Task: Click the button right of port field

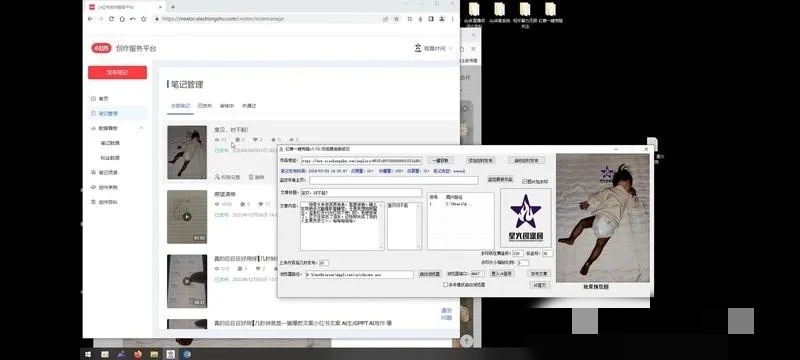Action: [x=502, y=274]
